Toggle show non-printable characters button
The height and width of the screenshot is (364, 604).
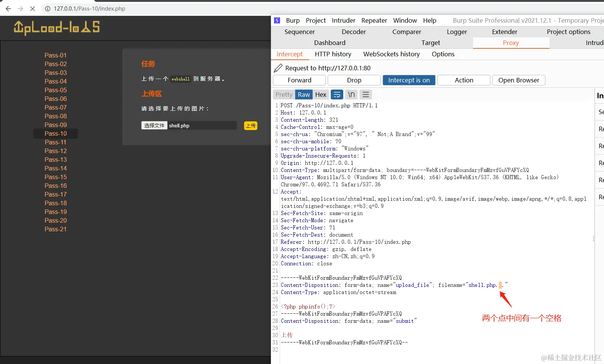click(352, 94)
